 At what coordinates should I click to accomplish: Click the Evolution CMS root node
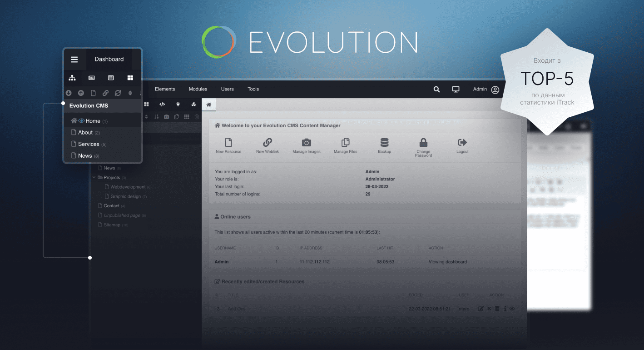pos(89,105)
